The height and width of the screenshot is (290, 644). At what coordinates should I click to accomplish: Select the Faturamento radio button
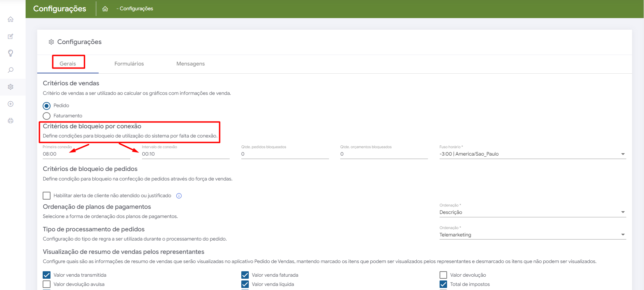(x=47, y=116)
